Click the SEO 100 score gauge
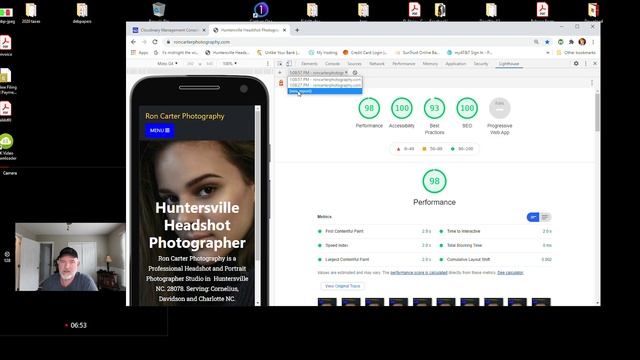Viewport: 640px width, 360px height. (x=467, y=108)
